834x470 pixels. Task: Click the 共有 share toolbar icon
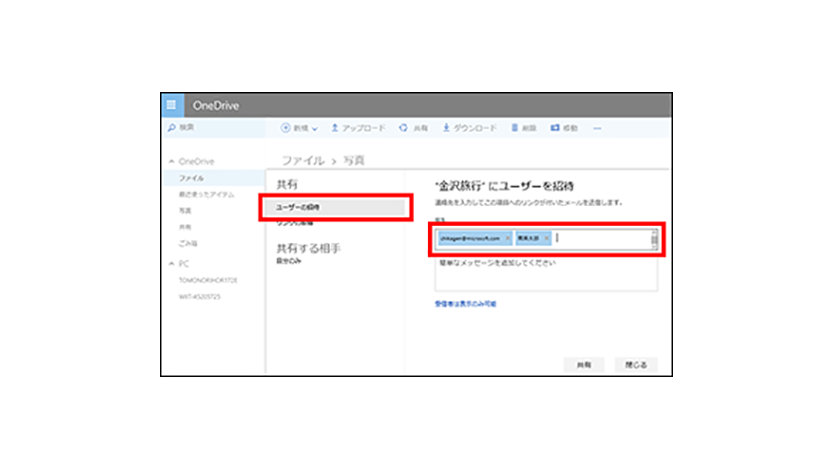pos(402,128)
